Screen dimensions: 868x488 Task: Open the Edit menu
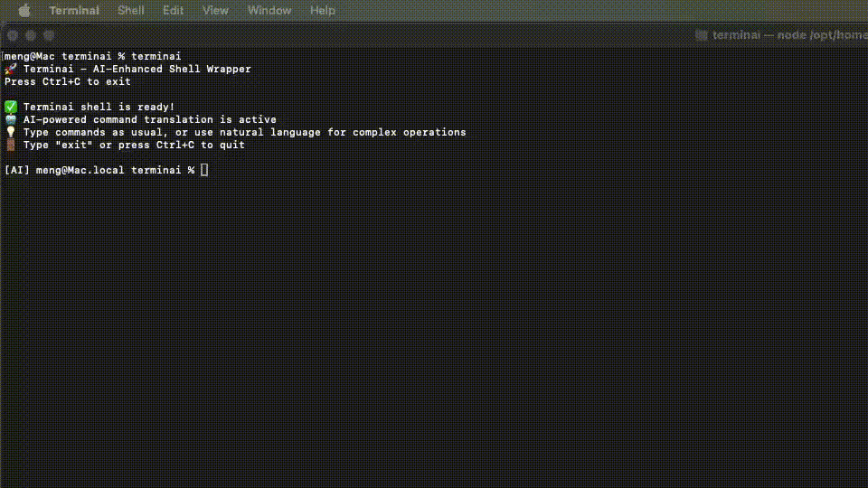[x=173, y=11]
